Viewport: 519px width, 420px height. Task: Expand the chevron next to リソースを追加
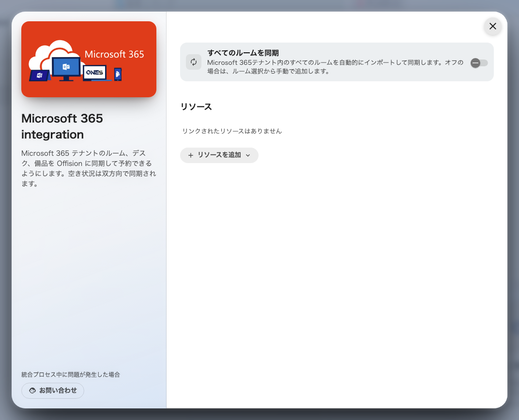(248, 155)
